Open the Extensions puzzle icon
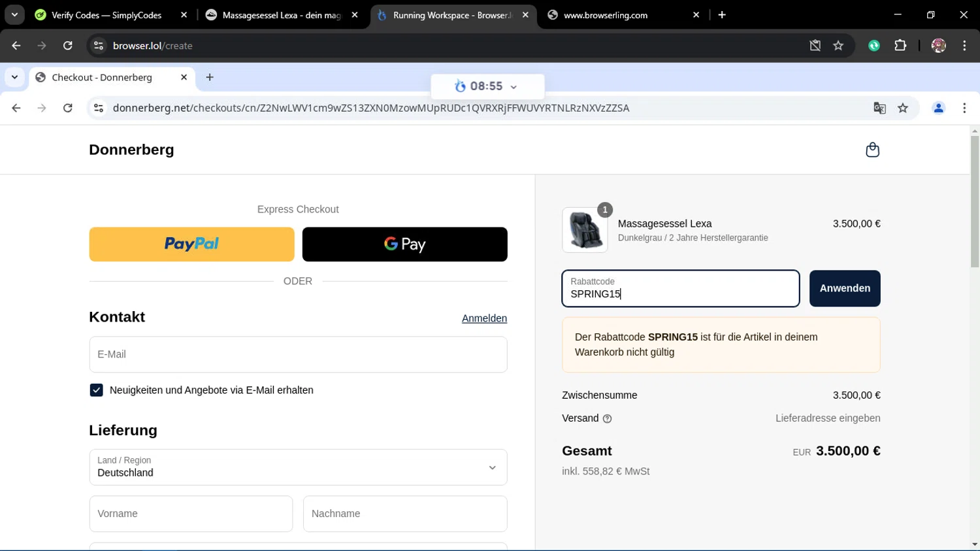 [x=900, y=46]
